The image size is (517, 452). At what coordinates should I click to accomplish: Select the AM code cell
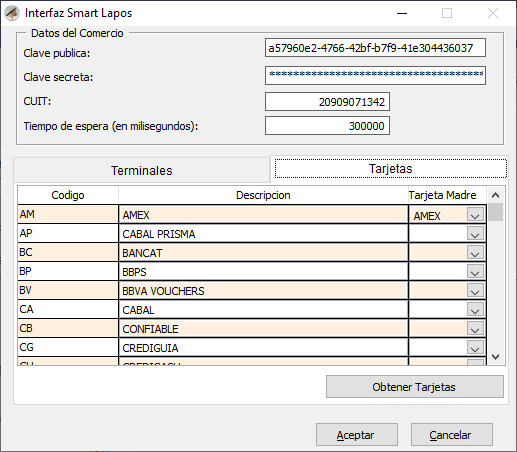click(x=68, y=214)
